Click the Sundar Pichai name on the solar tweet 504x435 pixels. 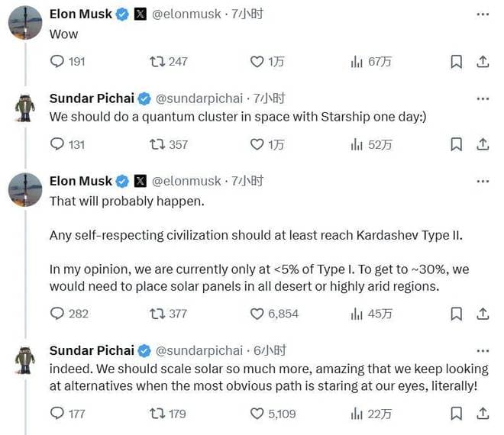[92, 350]
